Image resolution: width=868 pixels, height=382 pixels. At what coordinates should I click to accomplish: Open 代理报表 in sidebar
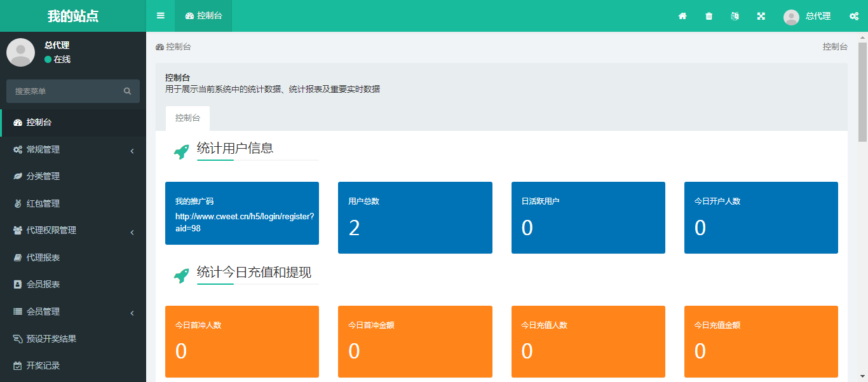click(x=43, y=257)
